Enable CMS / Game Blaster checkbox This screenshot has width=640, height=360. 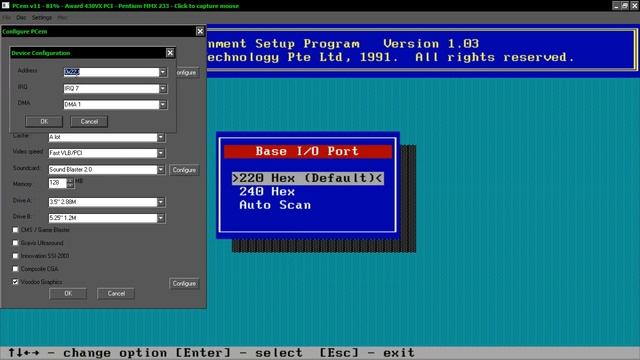16,230
